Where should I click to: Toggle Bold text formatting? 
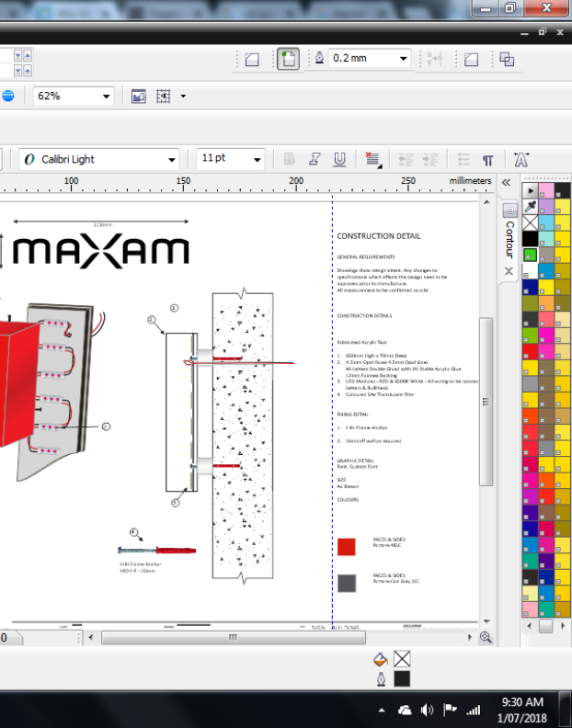(289, 160)
